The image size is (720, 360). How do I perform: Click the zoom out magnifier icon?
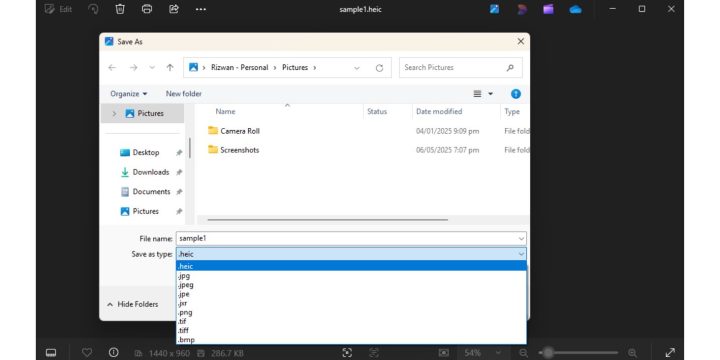pos(523,353)
